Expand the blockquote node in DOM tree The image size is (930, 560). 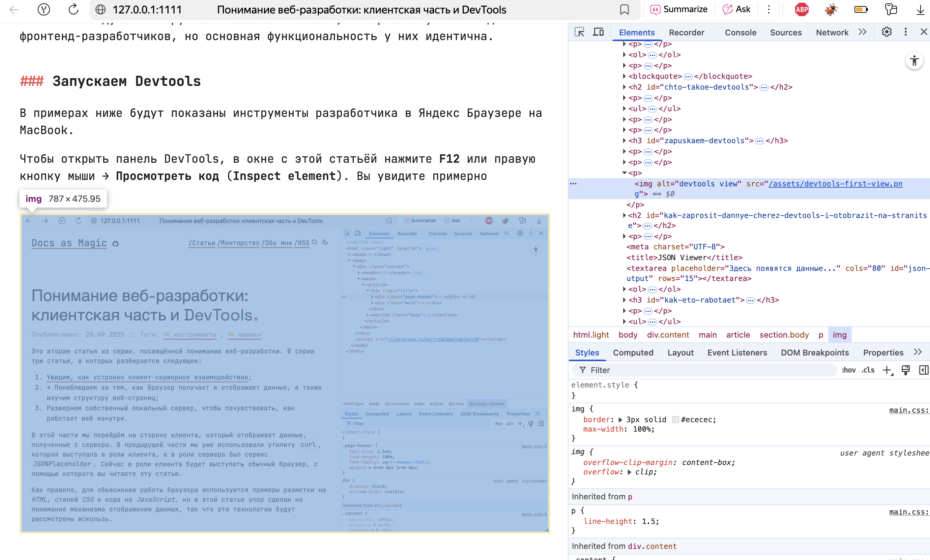pos(624,76)
